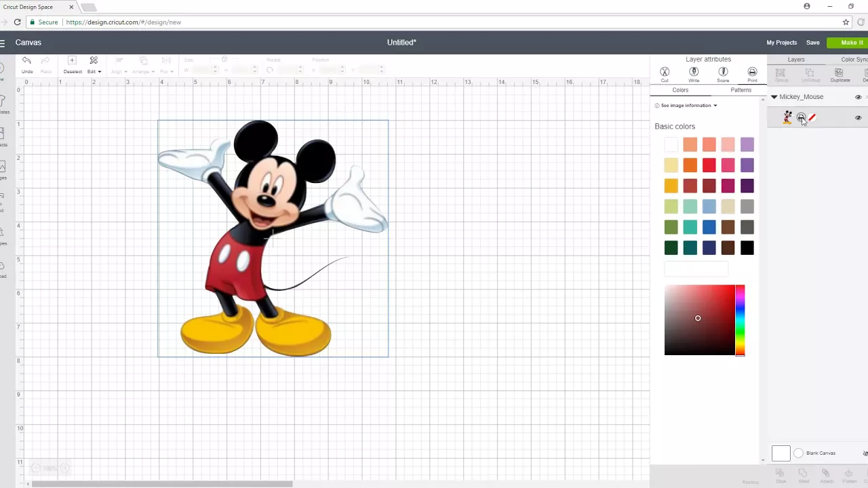Open My Projects
This screenshot has width=868, height=488.
click(781, 43)
